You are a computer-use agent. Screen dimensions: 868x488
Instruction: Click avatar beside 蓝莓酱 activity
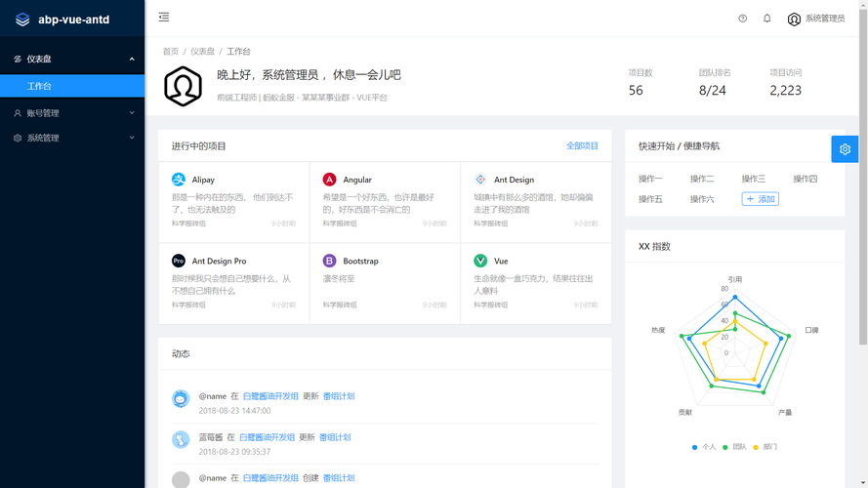pyautogui.click(x=181, y=439)
